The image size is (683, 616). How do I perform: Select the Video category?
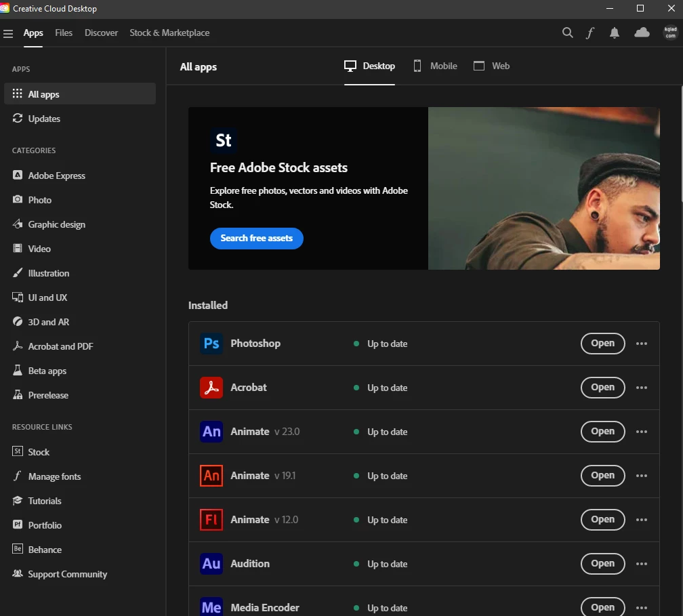coord(80,249)
